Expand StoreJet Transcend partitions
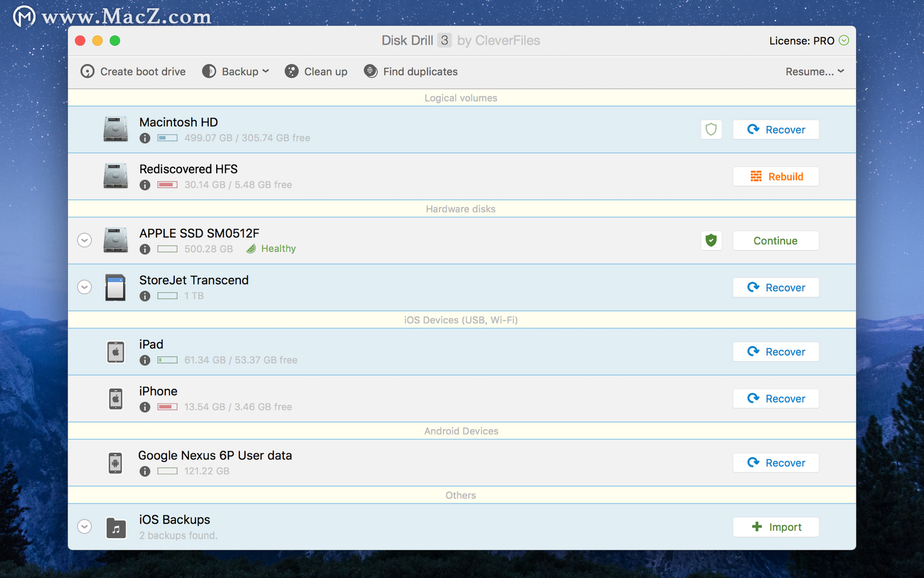Viewport: 924px width, 578px height. 85,287
